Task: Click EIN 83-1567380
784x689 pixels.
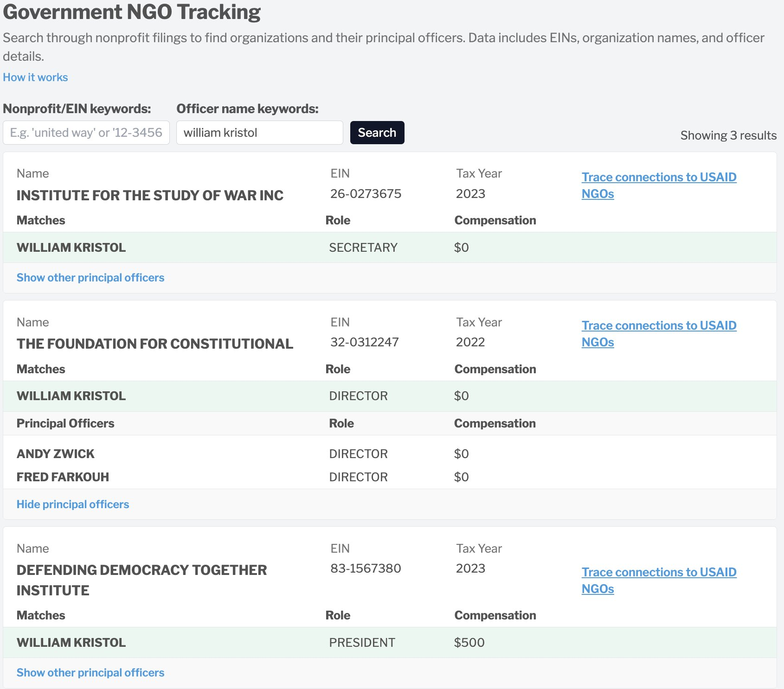Action: pos(366,568)
